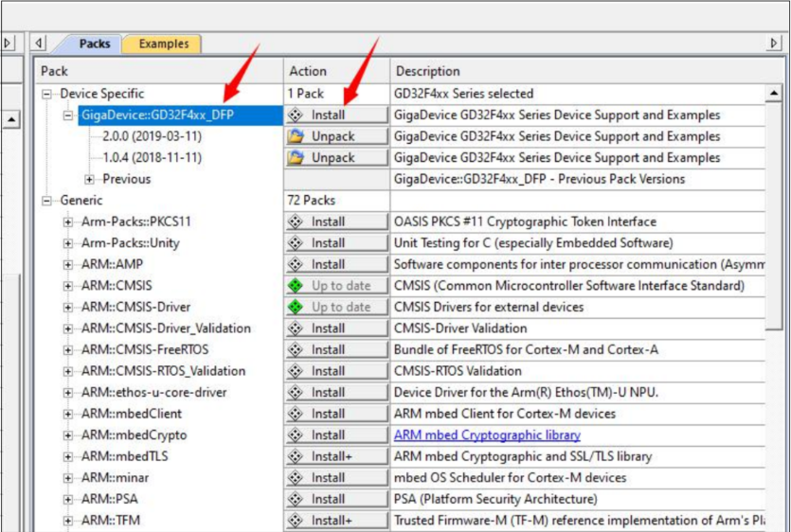Install the ARM::PSA pack
Viewport: 791px width, 532px height.
337,499
